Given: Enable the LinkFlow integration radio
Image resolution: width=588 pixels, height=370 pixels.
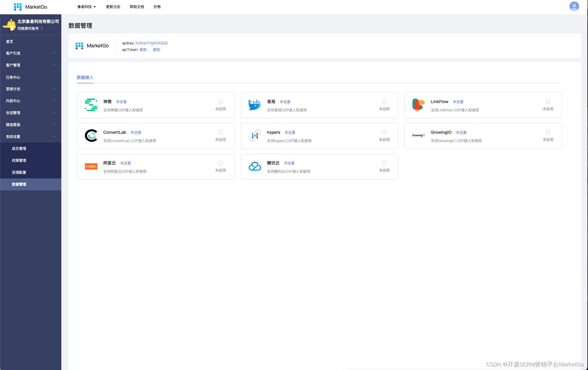Looking at the screenshot, I should (548, 102).
